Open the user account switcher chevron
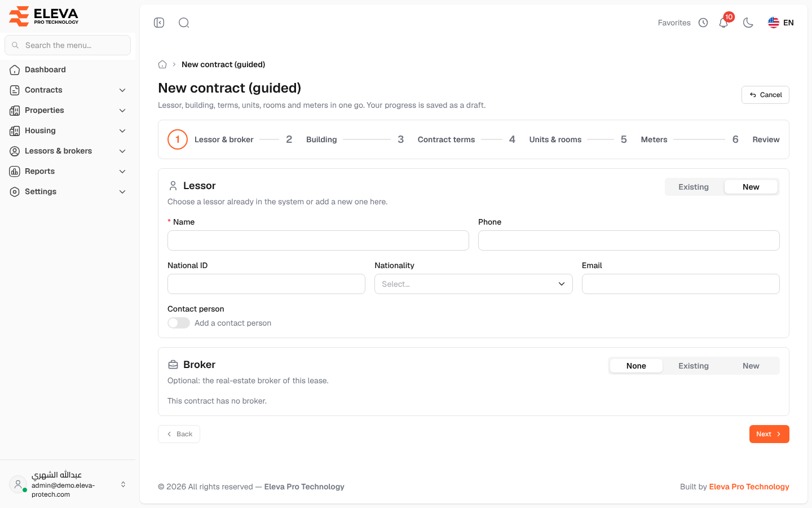The height and width of the screenshot is (508, 812). [x=123, y=484]
